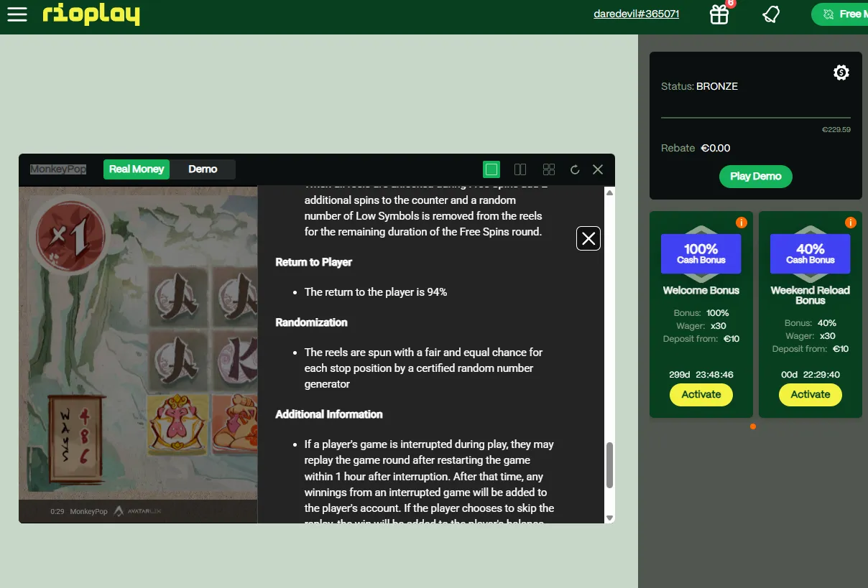Click the 299d 23:48:46 countdown timer
Viewport: 868px width, 588px height.
[701, 375]
